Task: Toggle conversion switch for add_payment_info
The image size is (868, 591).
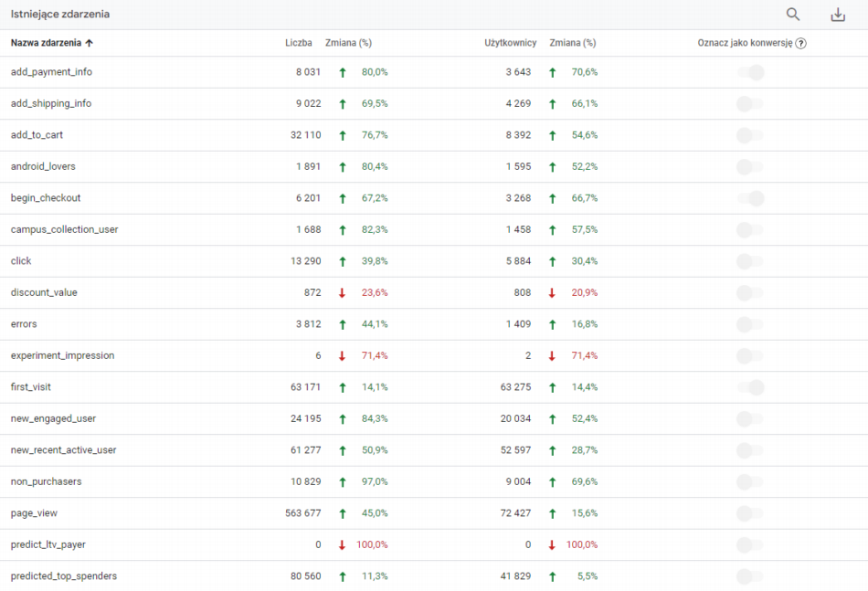Action: point(750,72)
